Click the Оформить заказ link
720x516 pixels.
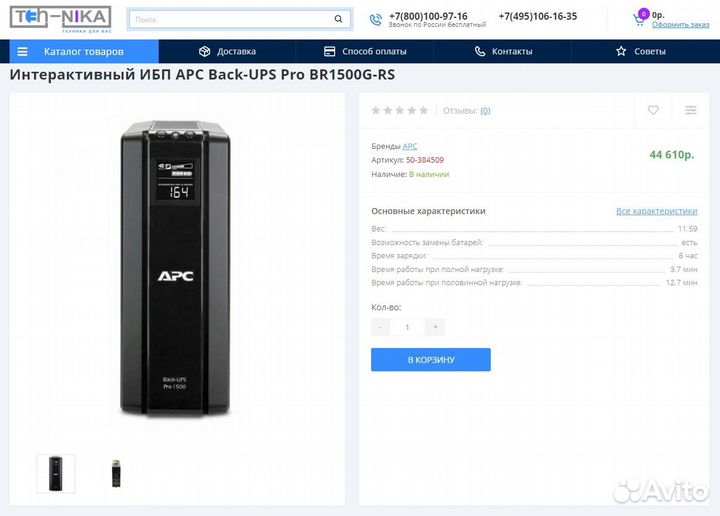(x=681, y=25)
